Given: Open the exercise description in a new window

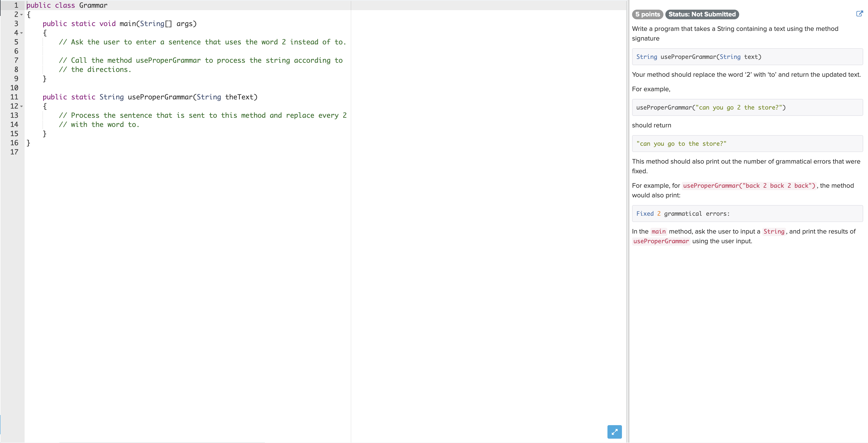Looking at the screenshot, I should point(859,14).
